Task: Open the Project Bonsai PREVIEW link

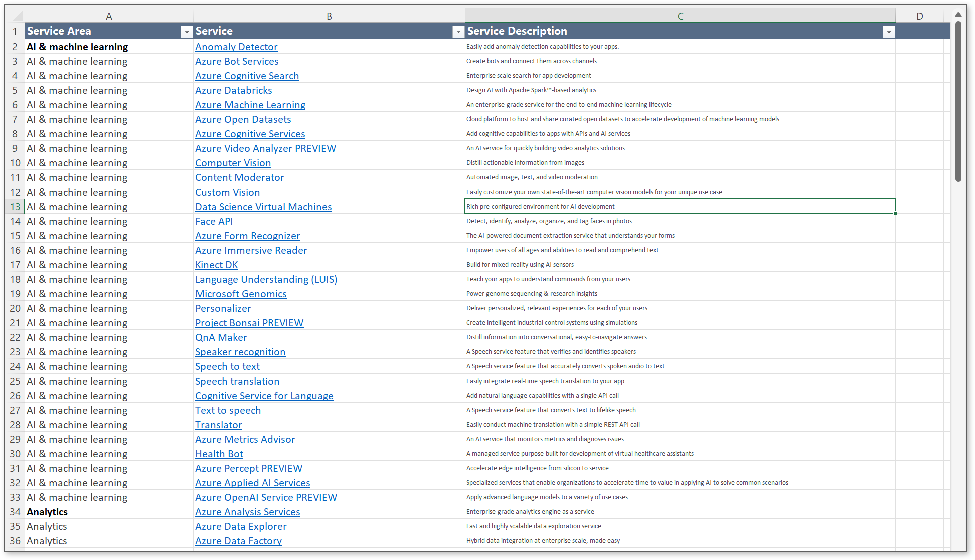Action: (x=249, y=323)
